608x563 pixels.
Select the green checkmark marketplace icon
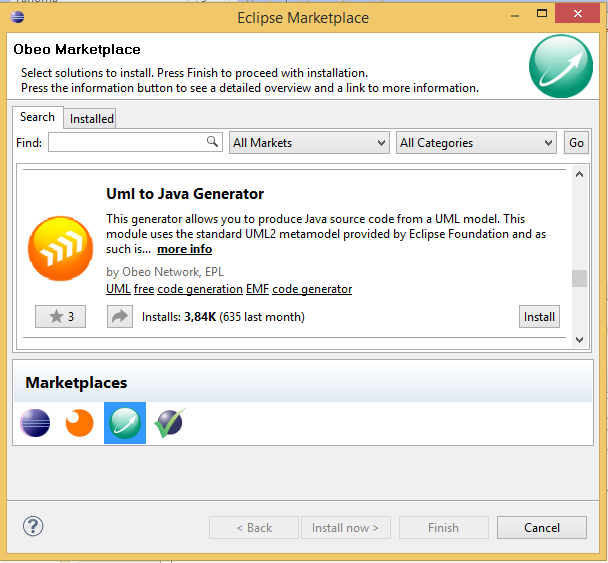[170, 423]
